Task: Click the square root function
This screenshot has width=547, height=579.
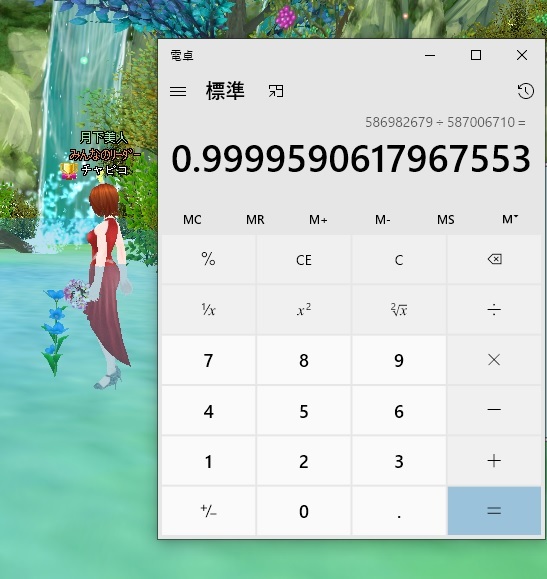Action: [x=399, y=310]
